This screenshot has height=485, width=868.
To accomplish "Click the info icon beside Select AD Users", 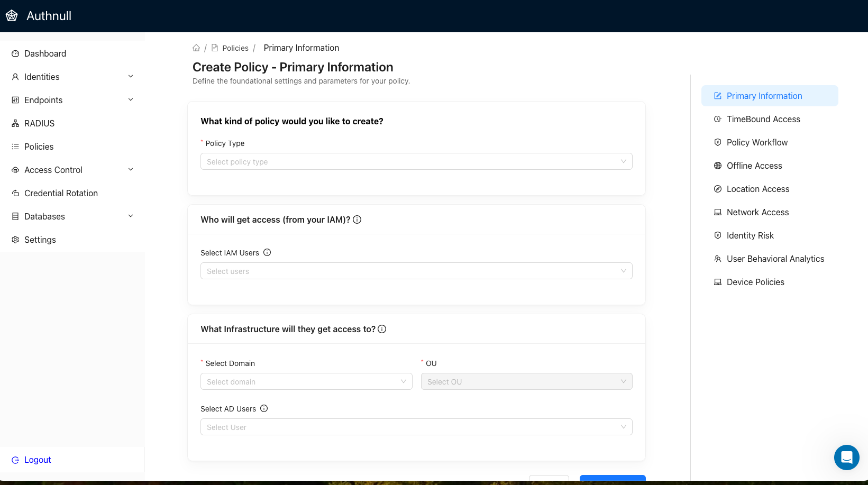I will coord(264,408).
